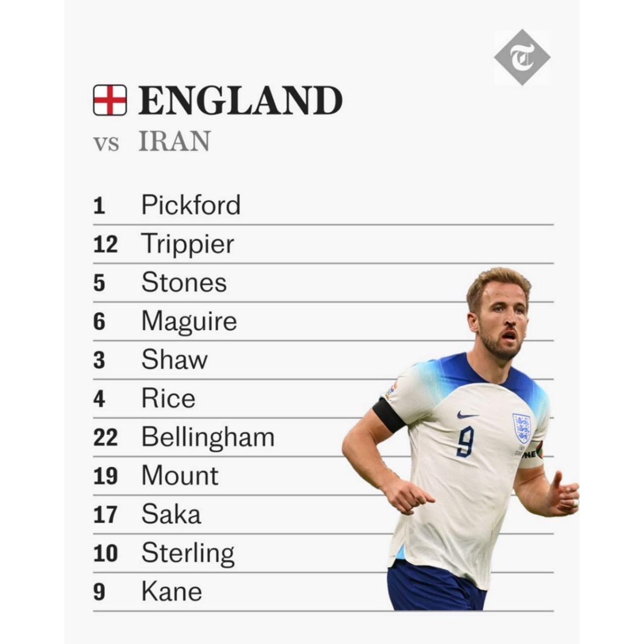Select Bellingham from the lineup
644x644 pixels.
tap(208, 437)
